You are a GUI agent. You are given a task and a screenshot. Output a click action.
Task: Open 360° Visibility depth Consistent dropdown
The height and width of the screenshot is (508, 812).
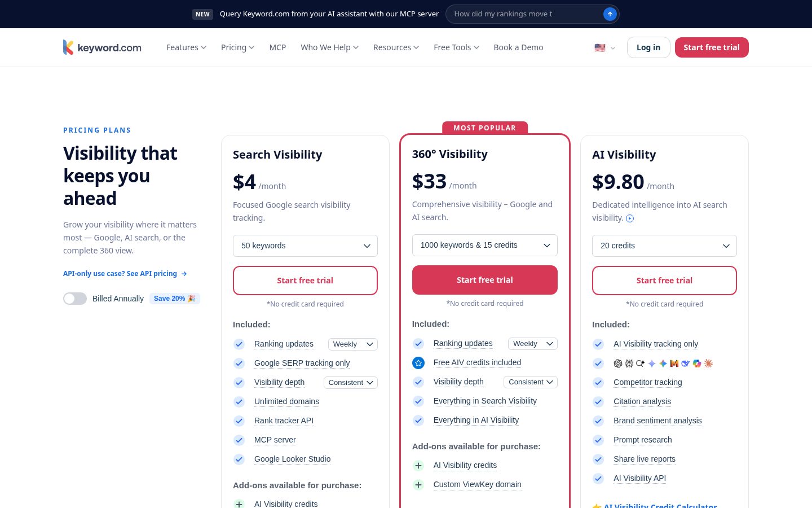(x=531, y=382)
